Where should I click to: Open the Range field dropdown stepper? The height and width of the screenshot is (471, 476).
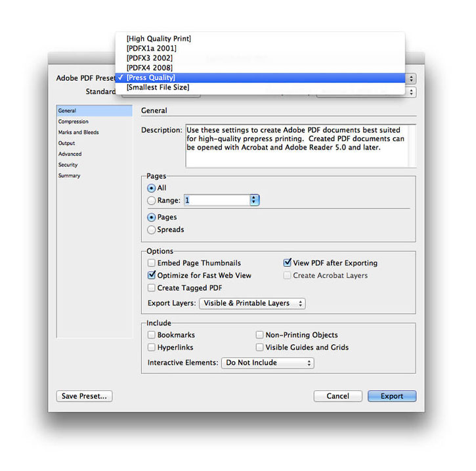[x=254, y=200]
